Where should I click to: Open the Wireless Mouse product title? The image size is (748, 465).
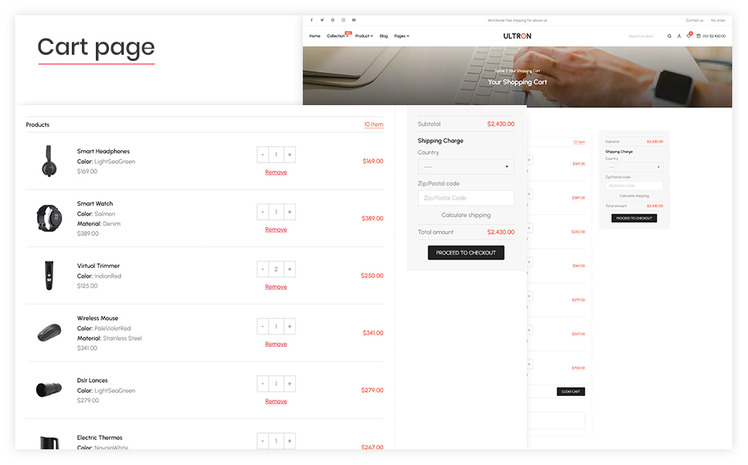pos(97,318)
